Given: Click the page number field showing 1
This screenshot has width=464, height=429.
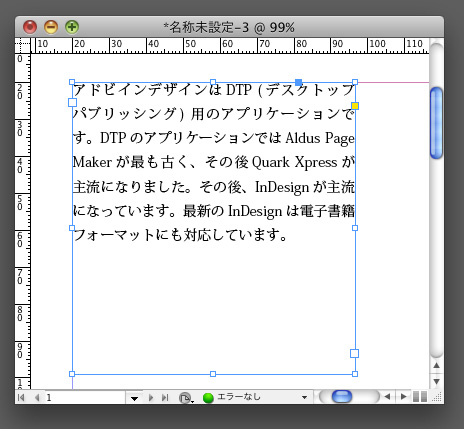Looking at the screenshot, I should click(x=85, y=397).
